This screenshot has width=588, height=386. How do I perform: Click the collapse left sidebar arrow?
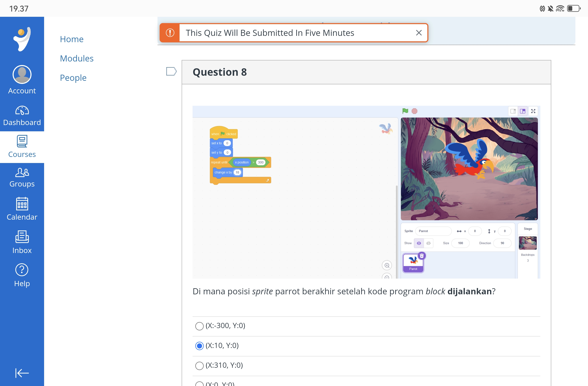tap(22, 373)
